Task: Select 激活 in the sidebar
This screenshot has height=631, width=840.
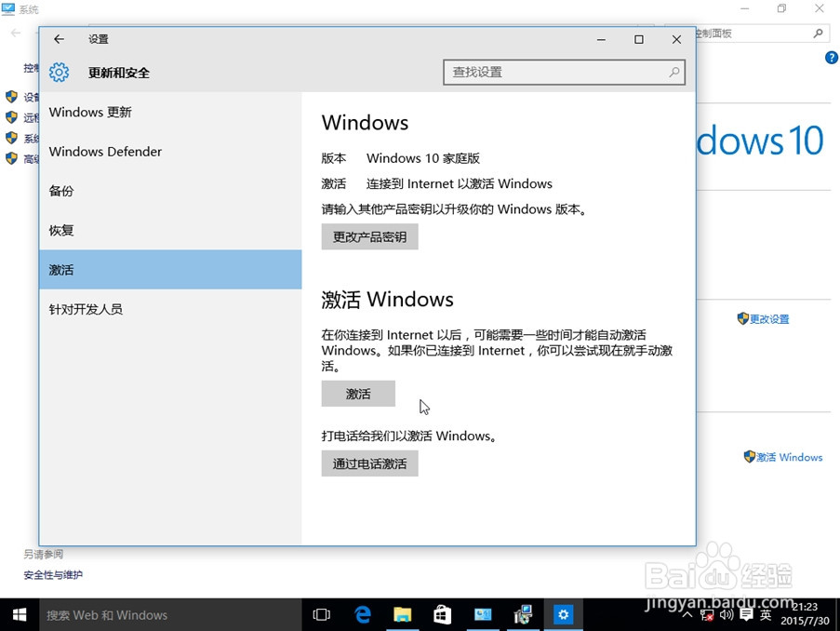Action: [170, 270]
